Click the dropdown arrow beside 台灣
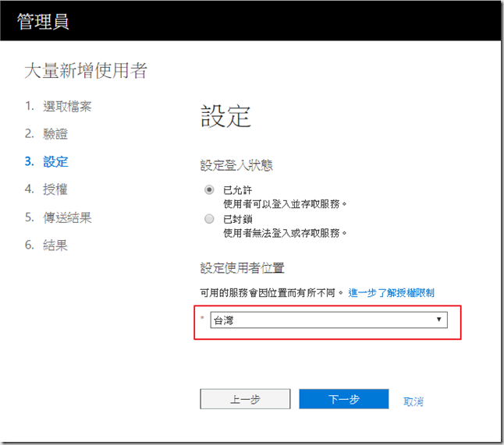Viewport: 504px width, 445px height. 438,320
